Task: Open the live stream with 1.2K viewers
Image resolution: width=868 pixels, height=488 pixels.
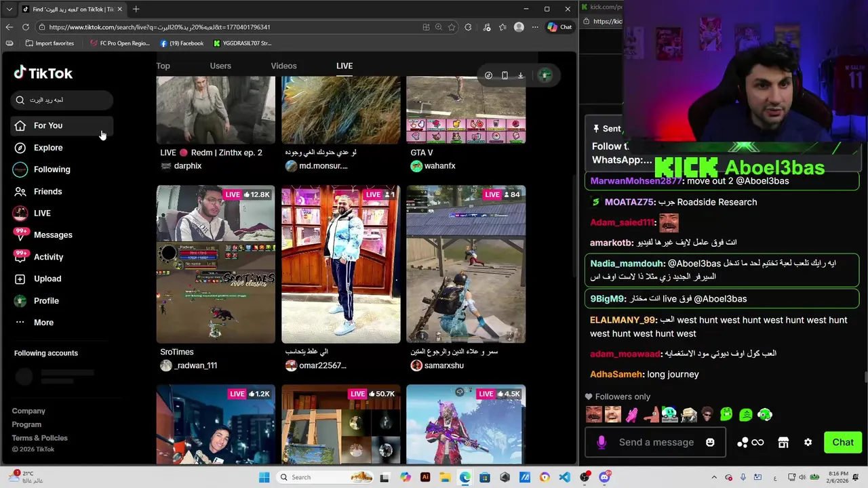Action: (216, 424)
